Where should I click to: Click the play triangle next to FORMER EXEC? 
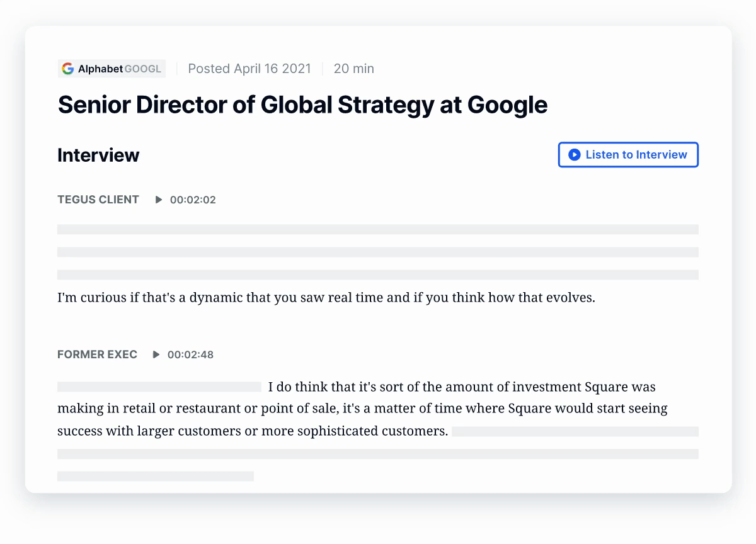pos(156,354)
